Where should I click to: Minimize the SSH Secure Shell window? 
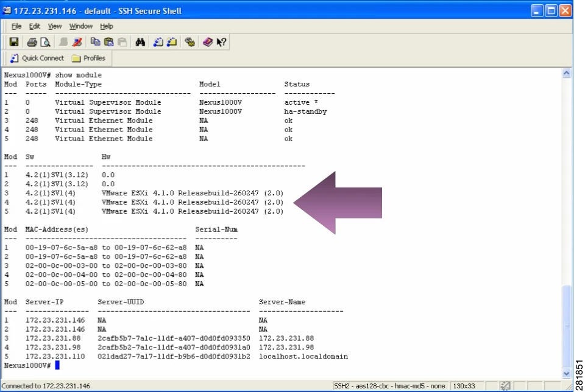[x=536, y=11]
